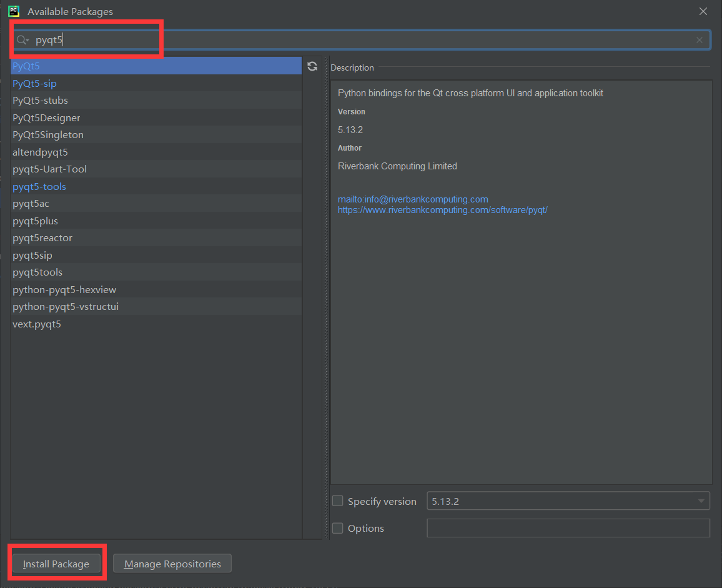Click the PyCharm logo in the title bar
The width and height of the screenshot is (722, 588).
click(14, 11)
